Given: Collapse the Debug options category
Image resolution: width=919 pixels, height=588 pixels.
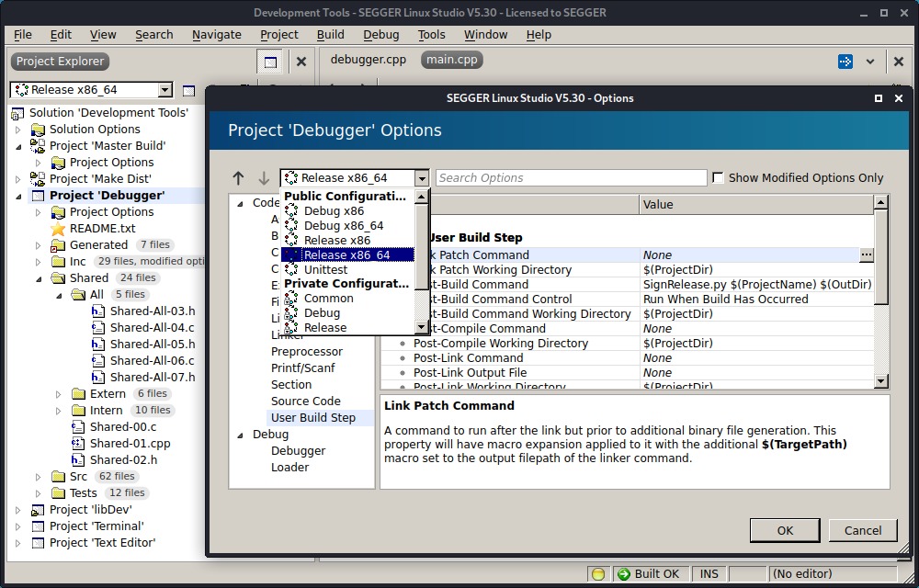Looking at the screenshot, I should tap(240, 435).
